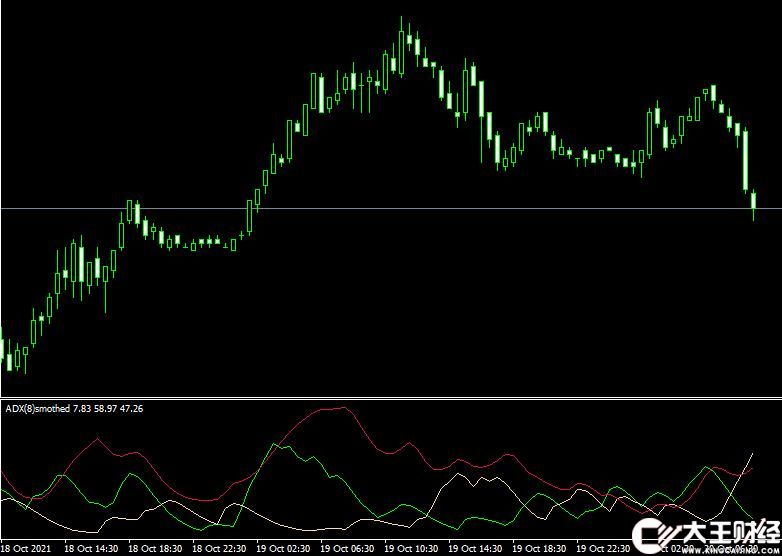
Task: Click the 18 Oct 14:30 time label
Action: coord(91,549)
